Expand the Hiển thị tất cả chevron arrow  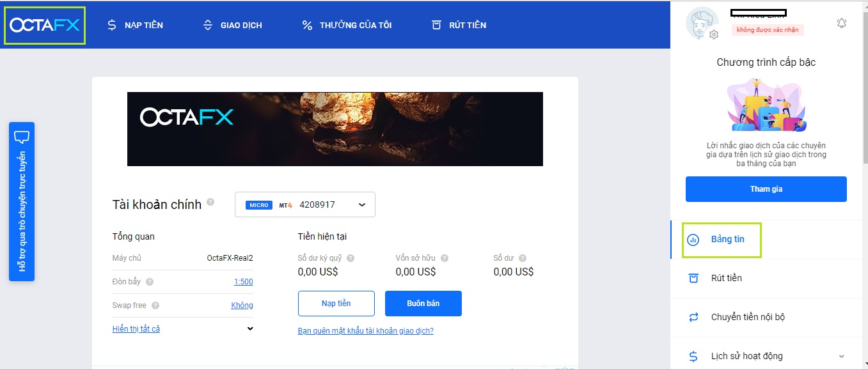tap(250, 329)
